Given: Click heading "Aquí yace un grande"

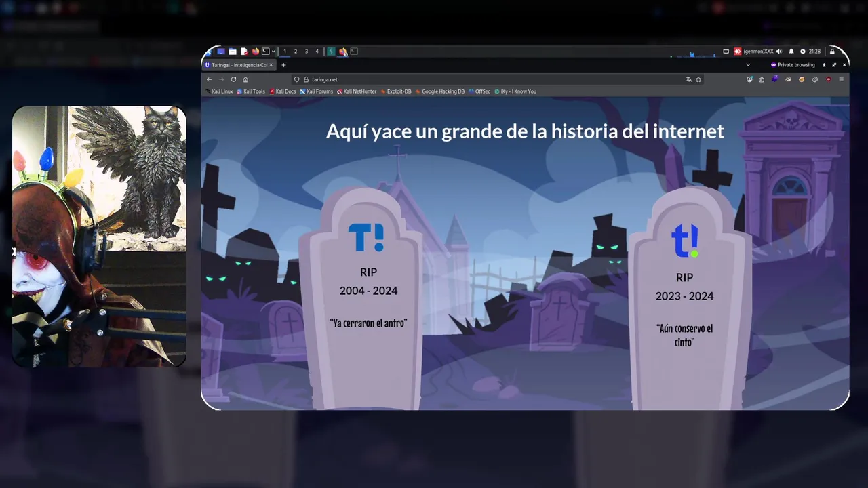Looking at the screenshot, I should tap(525, 131).
